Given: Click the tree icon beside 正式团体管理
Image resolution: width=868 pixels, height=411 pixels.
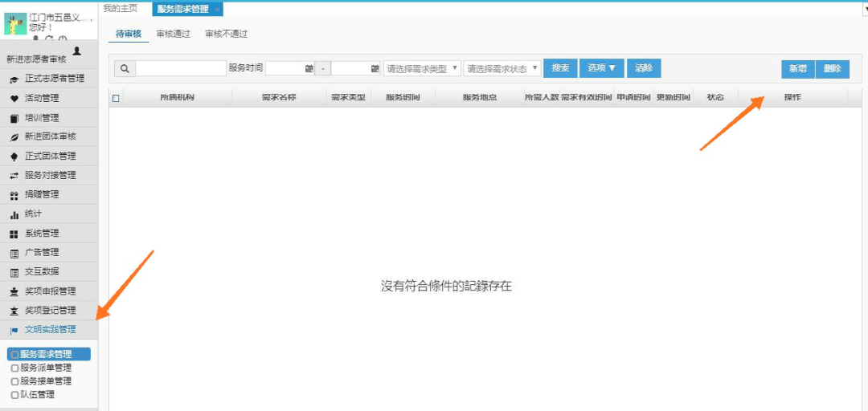Looking at the screenshot, I should click(14, 157).
